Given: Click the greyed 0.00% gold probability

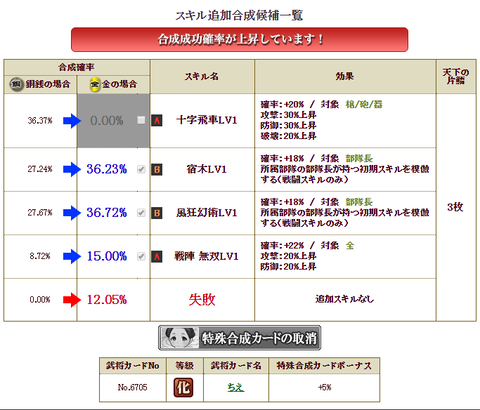Looking at the screenshot, I should (107, 120).
